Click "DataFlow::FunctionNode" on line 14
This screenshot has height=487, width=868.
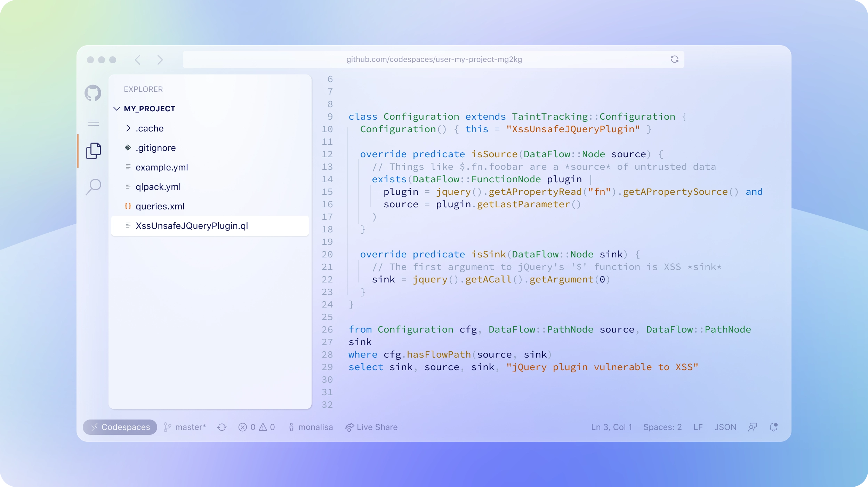[x=477, y=179]
